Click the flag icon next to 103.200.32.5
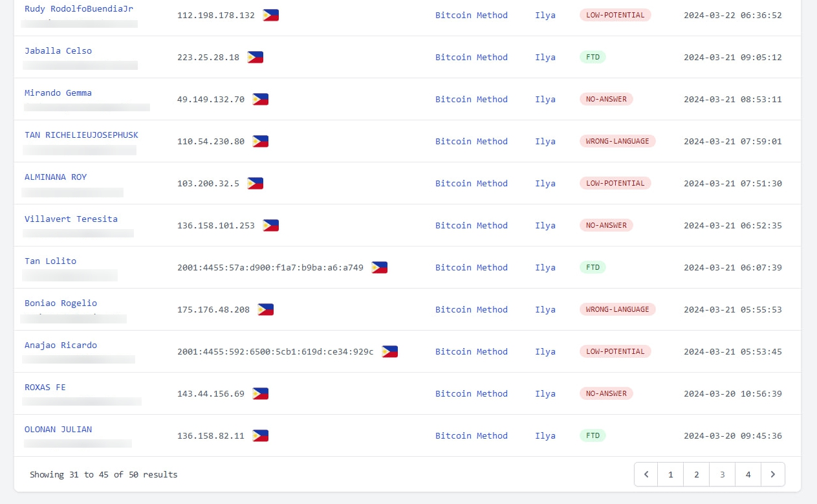The width and height of the screenshot is (817, 504). pos(255,183)
